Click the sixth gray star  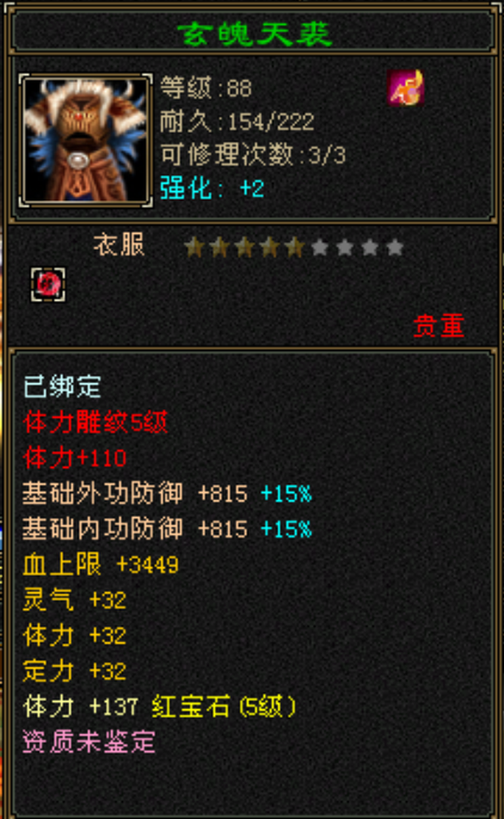320,247
